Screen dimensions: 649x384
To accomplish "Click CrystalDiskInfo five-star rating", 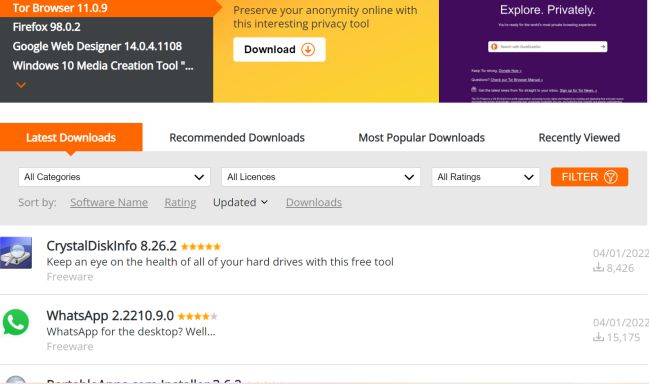I will (x=201, y=247).
